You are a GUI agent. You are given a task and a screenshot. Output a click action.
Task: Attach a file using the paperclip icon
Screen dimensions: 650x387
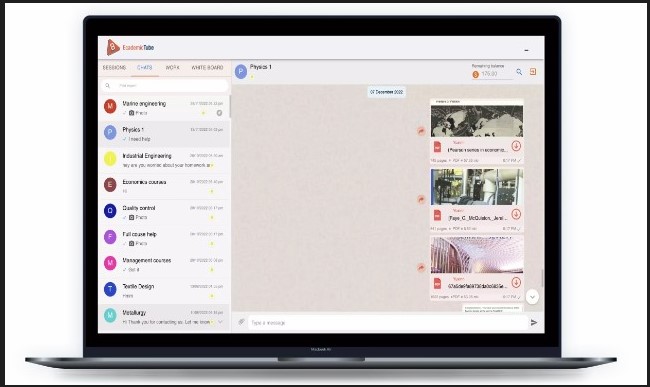click(x=241, y=322)
